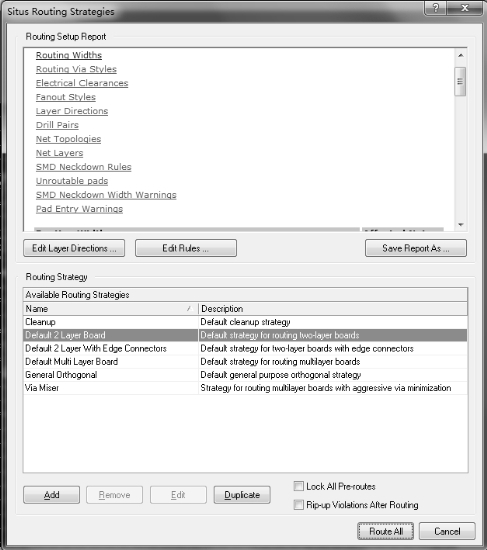Click the Description column header
Screen dimensions: 487x550
click(333, 309)
